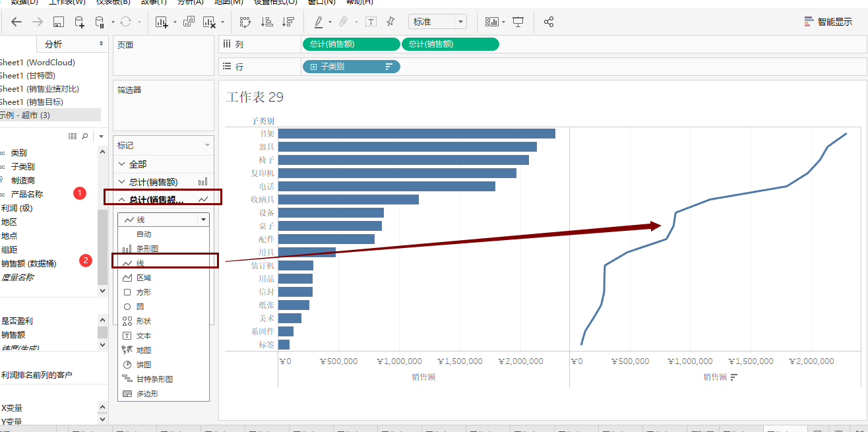This screenshot has height=432, width=868.
Task: Click the 销售额 (数据桶) field
Action: pyautogui.click(x=28, y=263)
